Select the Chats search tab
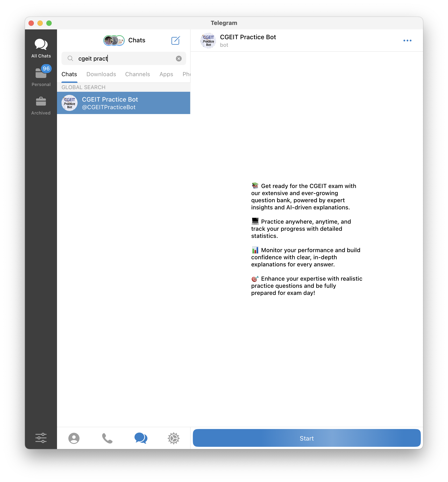 pos(69,74)
